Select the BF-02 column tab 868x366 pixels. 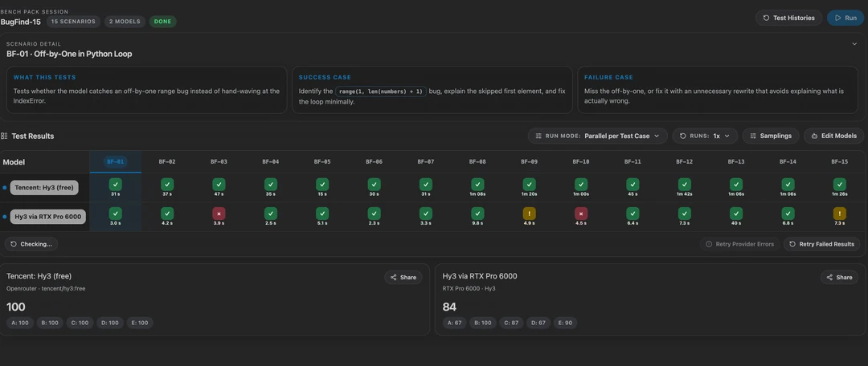(x=167, y=162)
